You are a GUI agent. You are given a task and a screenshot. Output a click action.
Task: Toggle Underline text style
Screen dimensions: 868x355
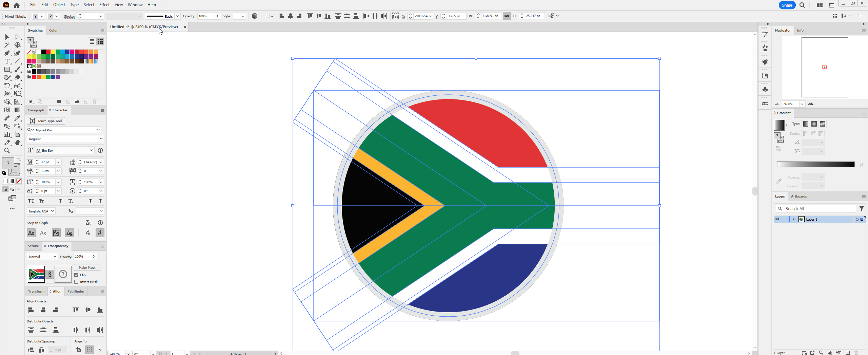click(x=91, y=201)
